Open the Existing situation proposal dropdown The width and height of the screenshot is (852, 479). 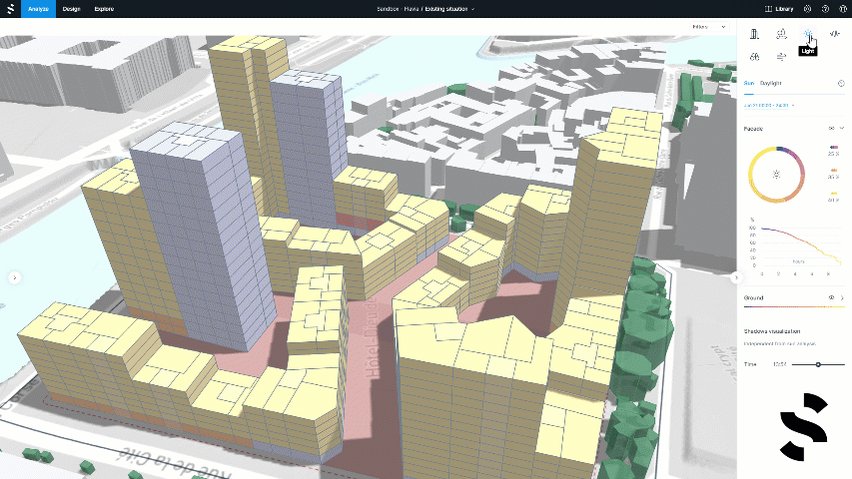click(x=449, y=9)
